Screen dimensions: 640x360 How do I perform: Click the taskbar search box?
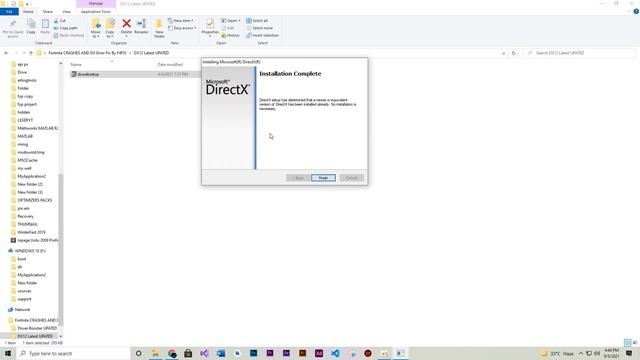click(x=73, y=353)
